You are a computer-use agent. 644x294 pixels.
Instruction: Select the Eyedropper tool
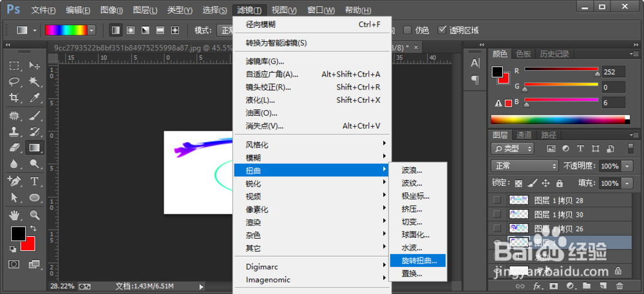(x=35, y=98)
